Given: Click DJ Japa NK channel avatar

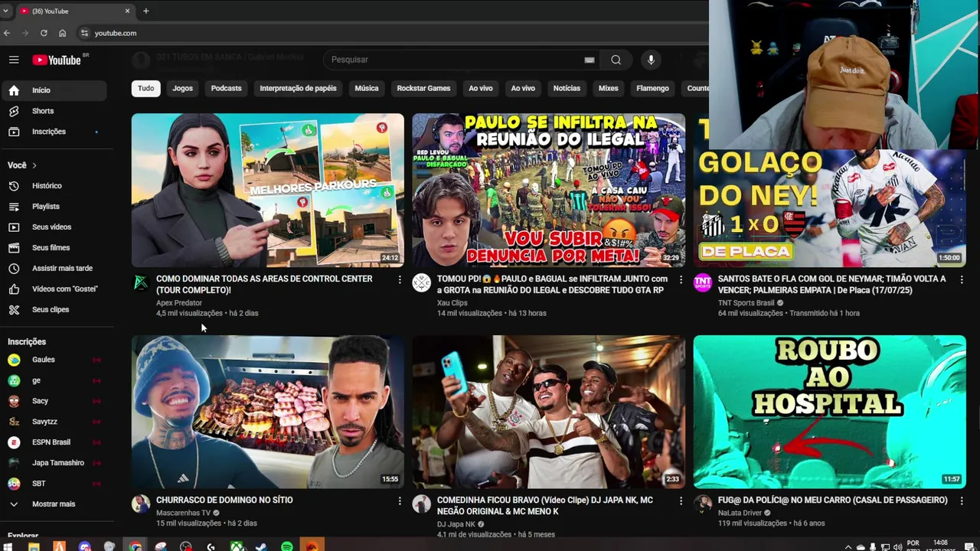Looking at the screenshot, I should coord(422,504).
